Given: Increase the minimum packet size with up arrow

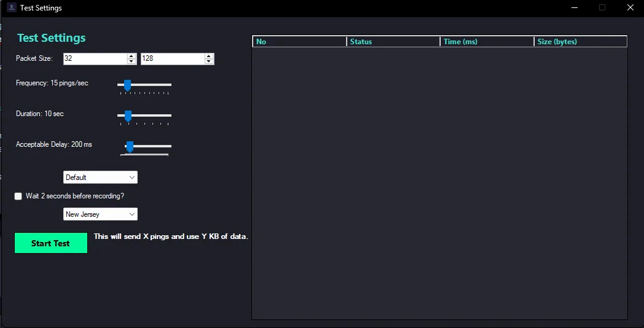Looking at the screenshot, I should click(x=132, y=57).
